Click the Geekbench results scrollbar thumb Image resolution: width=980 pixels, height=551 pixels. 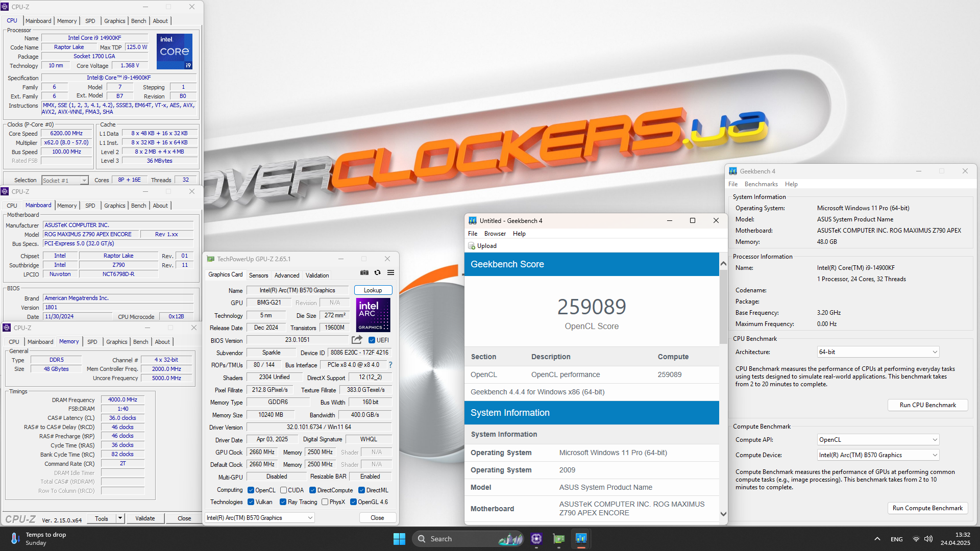click(x=723, y=306)
